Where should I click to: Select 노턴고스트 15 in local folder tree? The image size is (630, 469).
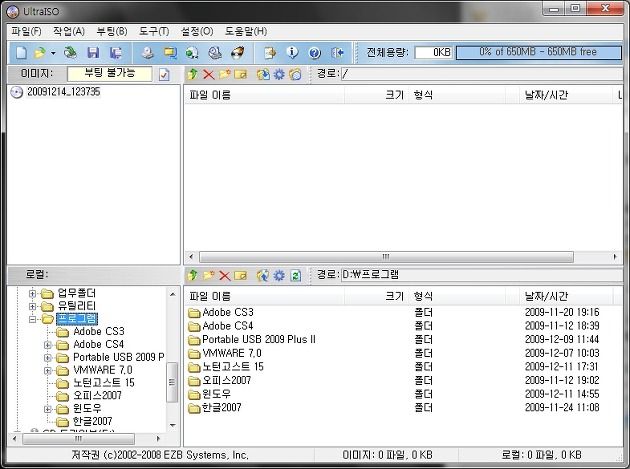[104, 383]
